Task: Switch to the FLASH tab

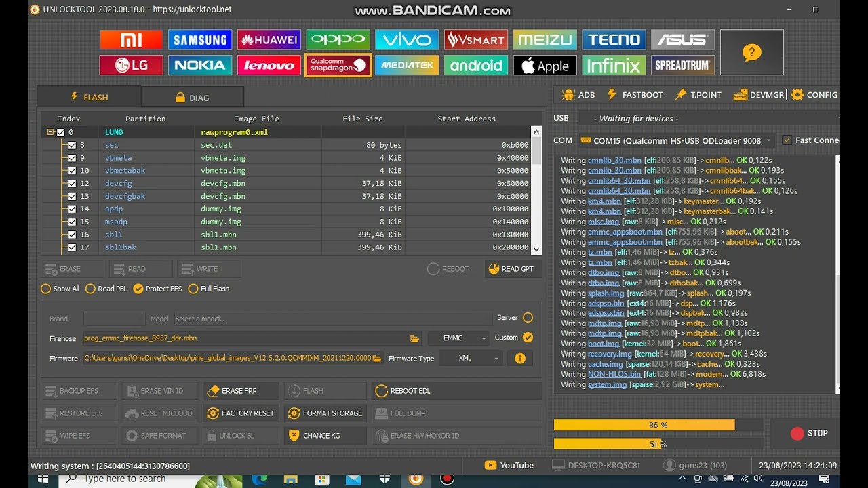Action: pos(89,98)
